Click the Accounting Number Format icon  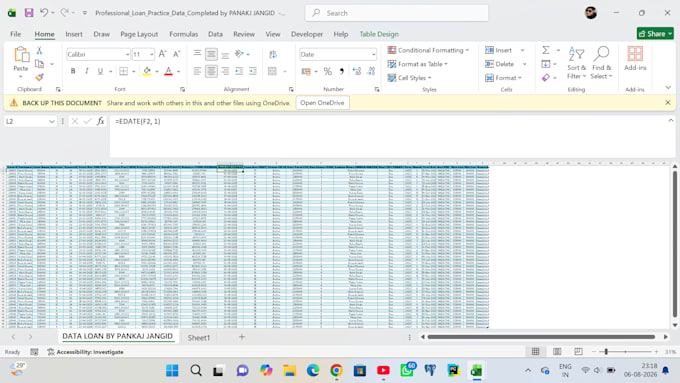click(x=306, y=71)
